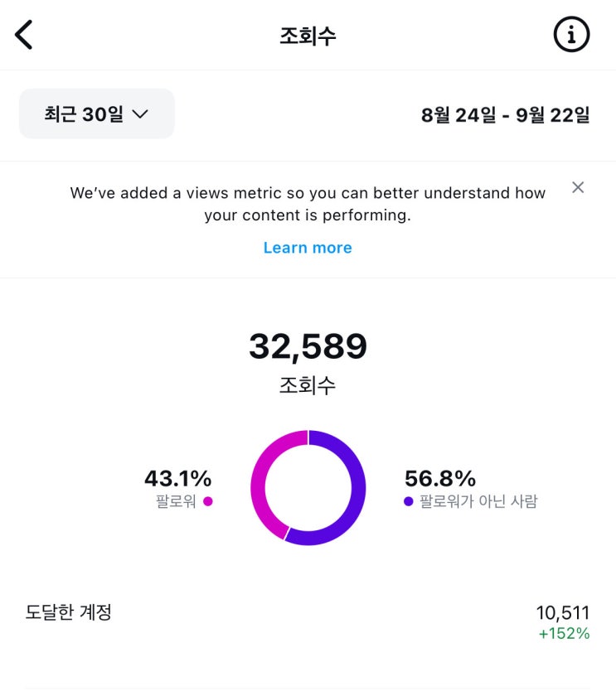The height and width of the screenshot is (696, 616).
Task: Select the magenta follower donut segment
Action: click(x=262, y=476)
